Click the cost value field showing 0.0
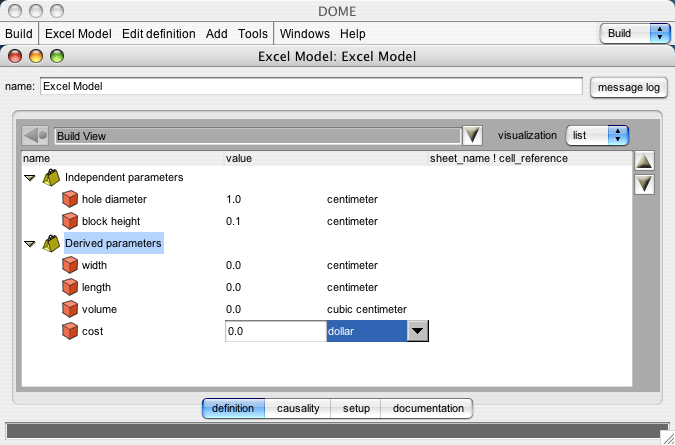Viewport: 675px width, 445px height. tap(276, 331)
